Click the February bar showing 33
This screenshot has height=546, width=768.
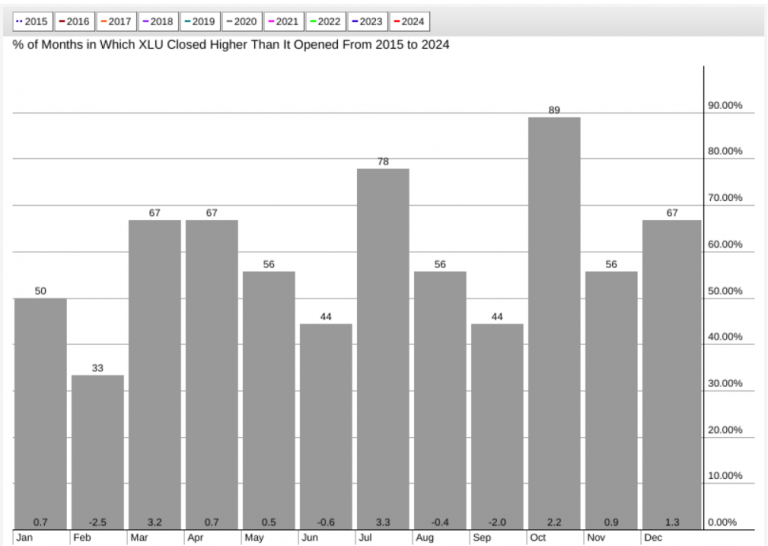(x=97, y=452)
